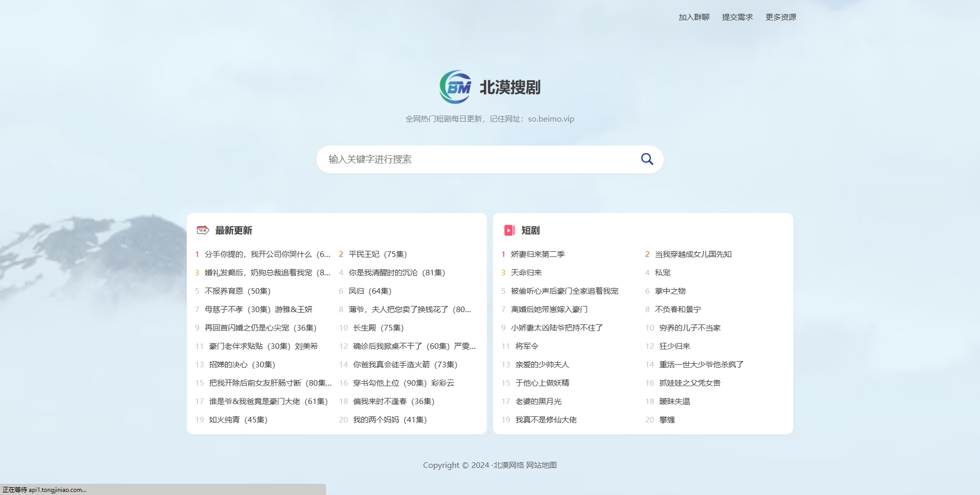The width and height of the screenshot is (980, 495).
Task: Click the BM site logo
Action: pyautogui.click(x=455, y=87)
